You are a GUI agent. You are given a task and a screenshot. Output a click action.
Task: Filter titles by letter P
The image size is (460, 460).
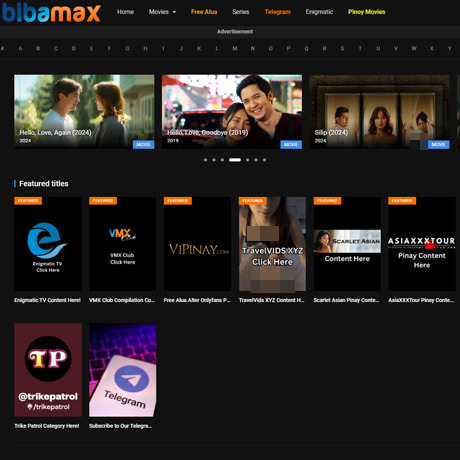click(x=288, y=49)
